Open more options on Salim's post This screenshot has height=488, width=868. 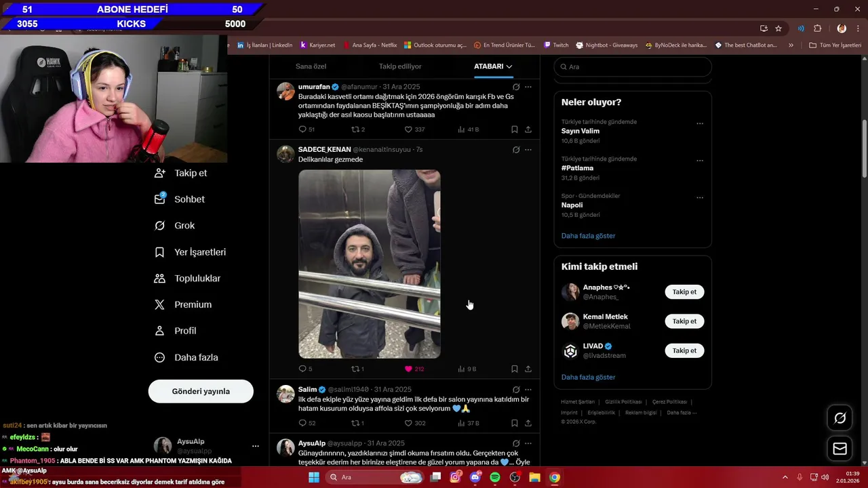coord(528,390)
